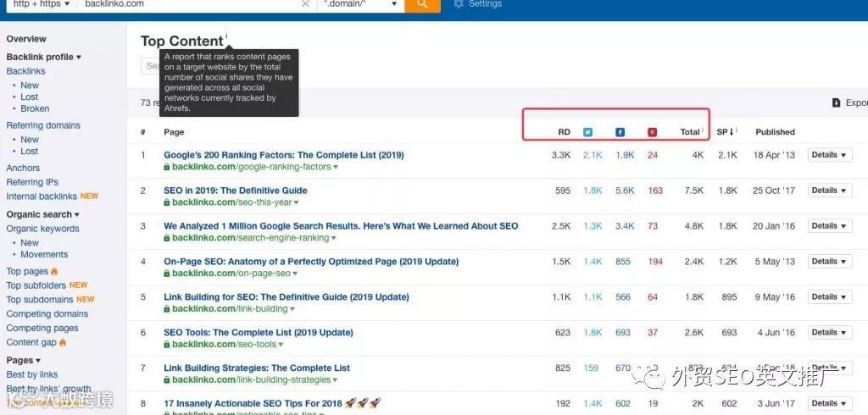Open backlinko.com/seo-tools URL

[224, 345]
